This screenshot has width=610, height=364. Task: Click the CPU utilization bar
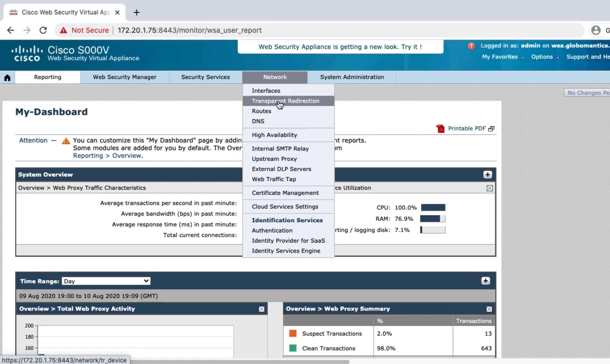pos(433,208)
